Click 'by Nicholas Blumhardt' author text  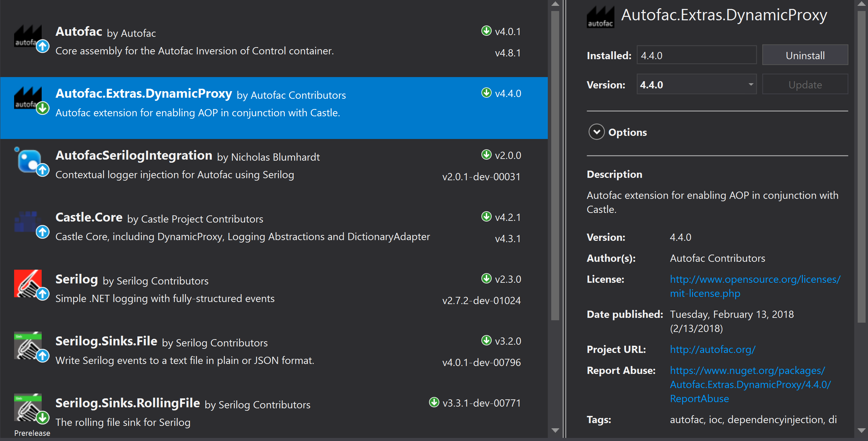[x=268, y=157]
